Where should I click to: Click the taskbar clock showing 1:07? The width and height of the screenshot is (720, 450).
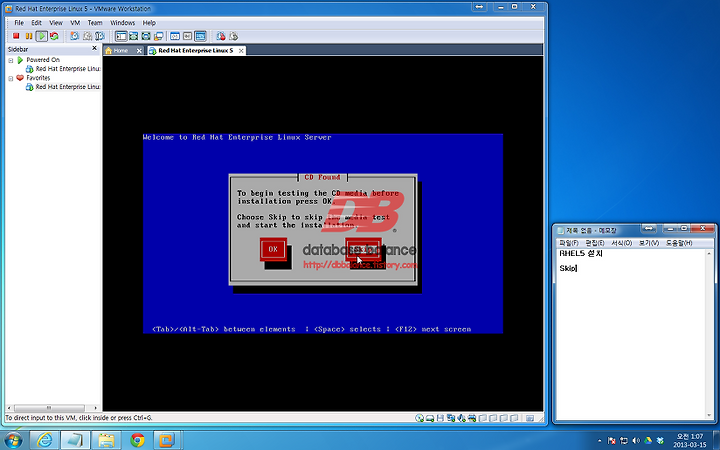coord(690,440)
